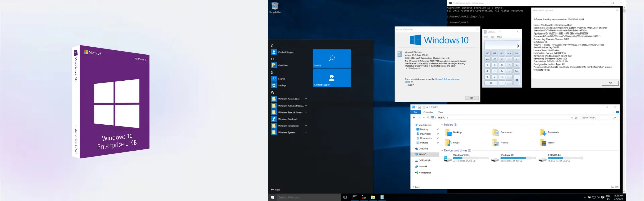Image resolution: width=644 pixels, height=201 pixels.
Task: Select Windows 10 (C:) drive
Action: 466,158
